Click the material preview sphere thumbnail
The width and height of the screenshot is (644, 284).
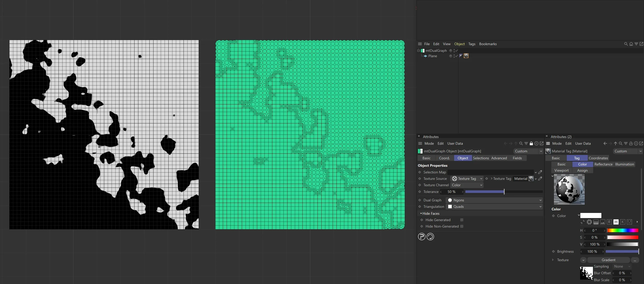[x=569, y=189]
